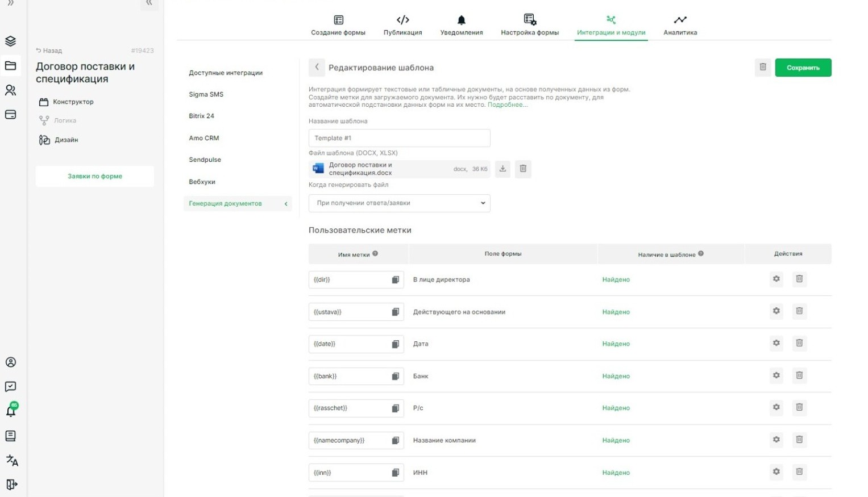
Task: Select Bitrix 24 integration
Action: point(202,116)
